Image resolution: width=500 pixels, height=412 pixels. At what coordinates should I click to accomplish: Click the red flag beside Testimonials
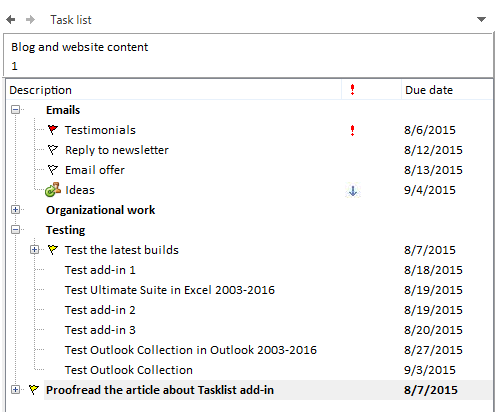[x=53, y=130]
